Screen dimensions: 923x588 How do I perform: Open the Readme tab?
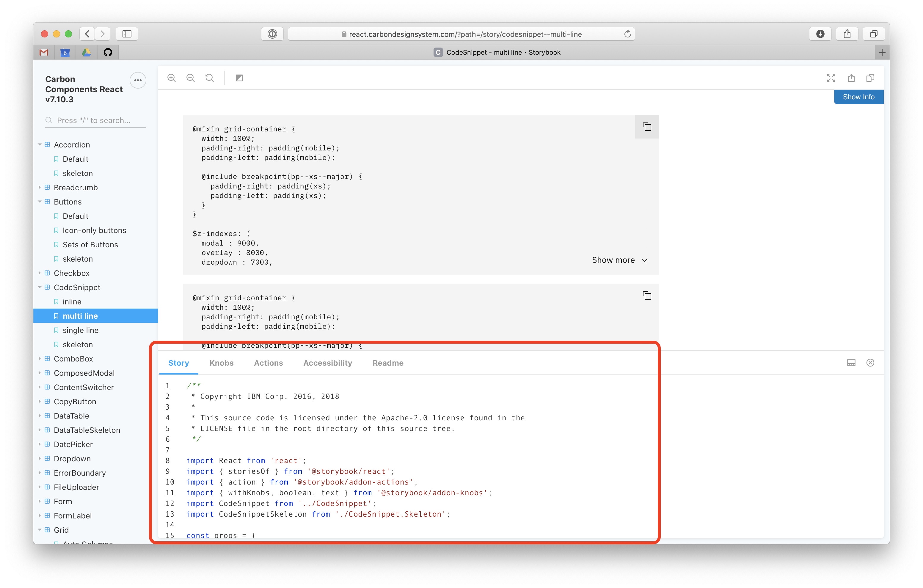pos(388,363)
